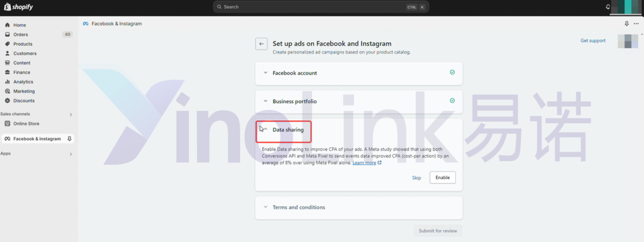Open the Learn more link
Image resolution: width=644 pixels, height=242 pixels.
364,163
